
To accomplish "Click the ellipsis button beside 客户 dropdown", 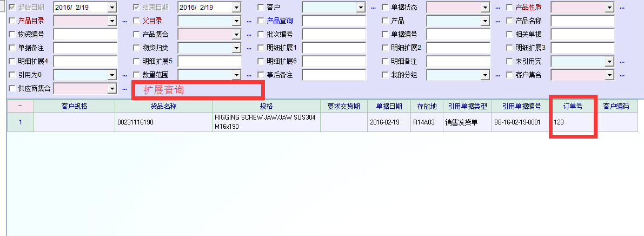I will (x=373, y=8).
